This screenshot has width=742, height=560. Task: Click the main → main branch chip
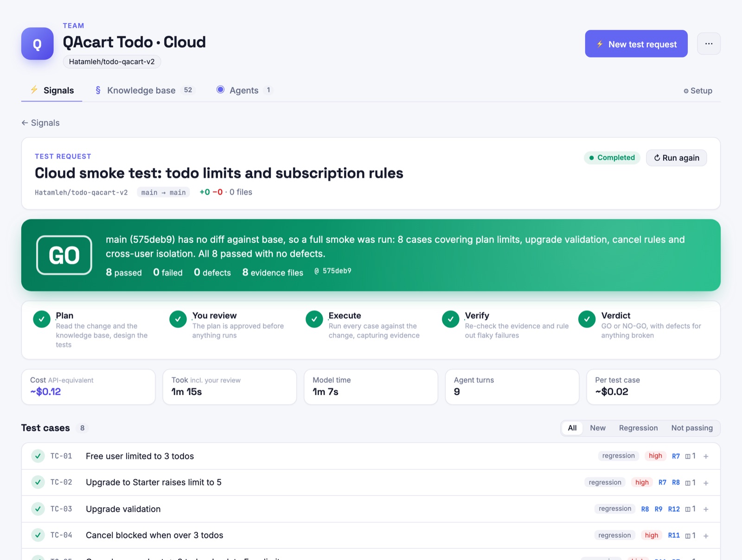(x=163, y=192)
